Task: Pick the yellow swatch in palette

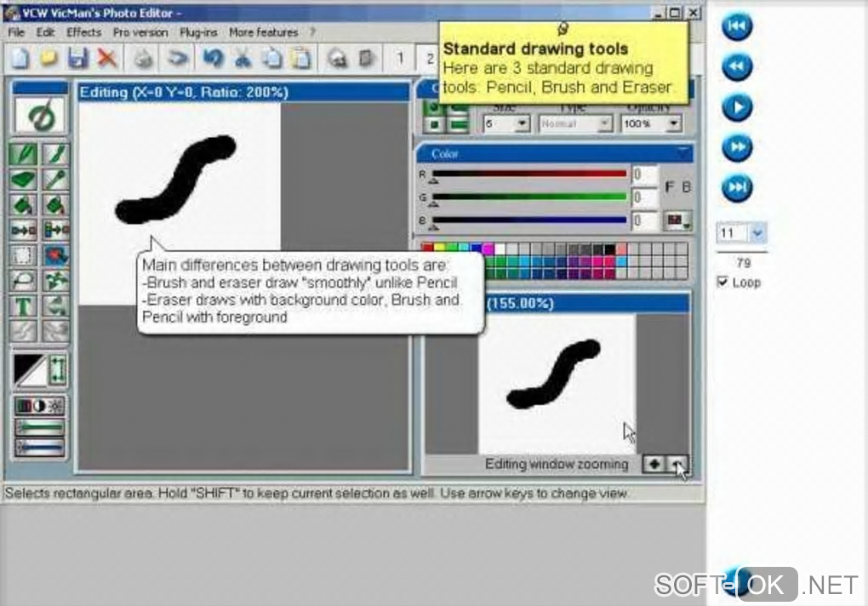Action: 440,248
